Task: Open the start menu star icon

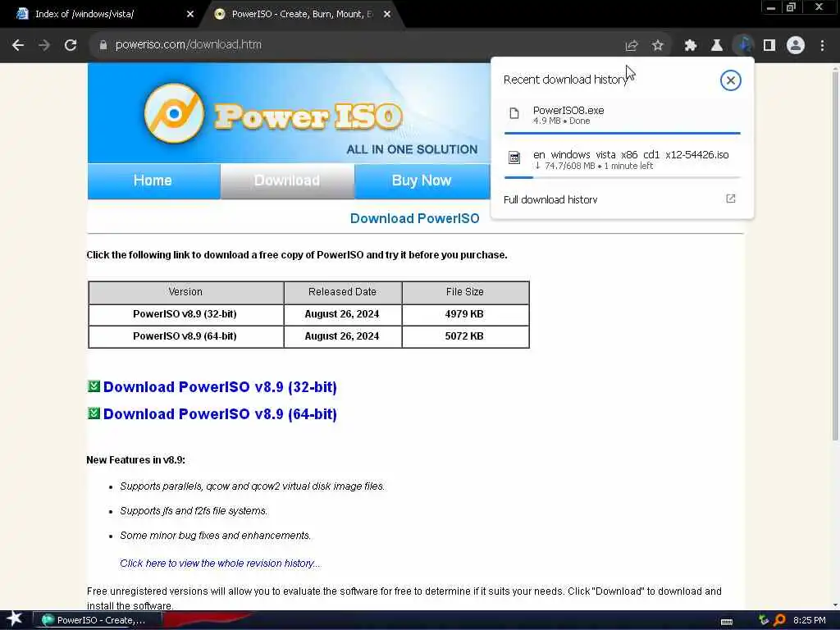Action: tap(14, 619)
